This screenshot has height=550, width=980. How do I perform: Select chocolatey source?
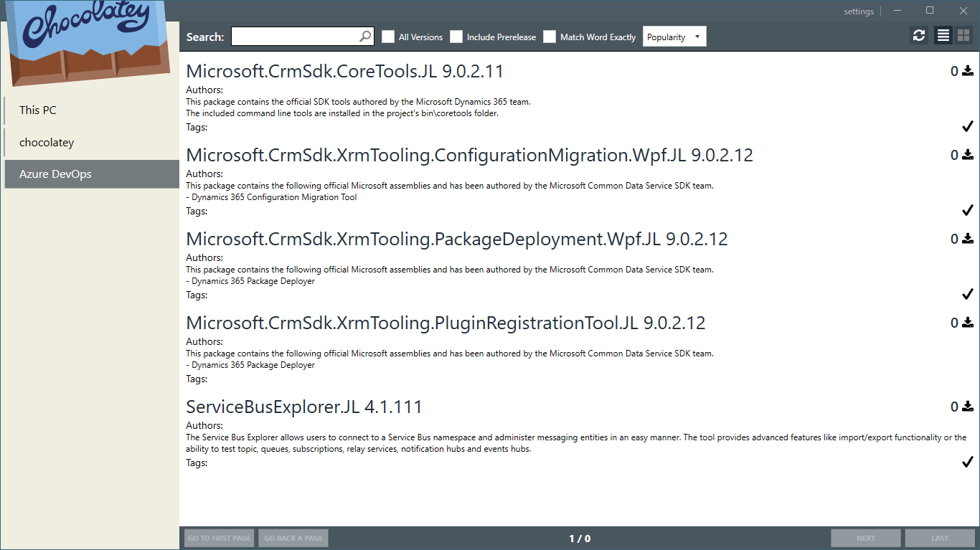click(x=91, y=143)
